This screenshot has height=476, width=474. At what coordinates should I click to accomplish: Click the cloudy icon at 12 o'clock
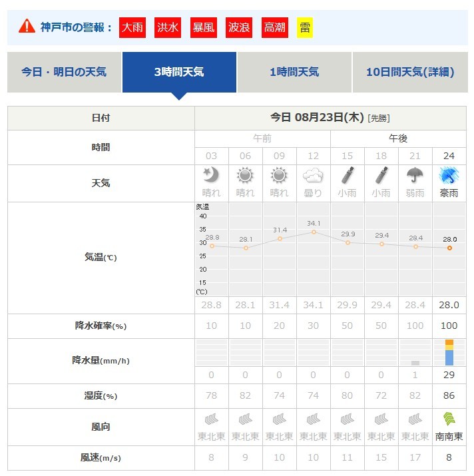pos(313,175)
